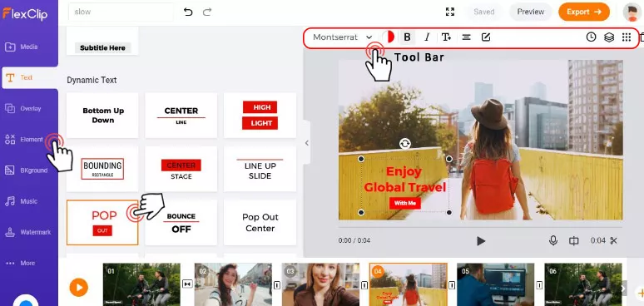Open transition between scenes 05 and 06
The height and width of the screenshot is (306, 644).
pos(539,284)
